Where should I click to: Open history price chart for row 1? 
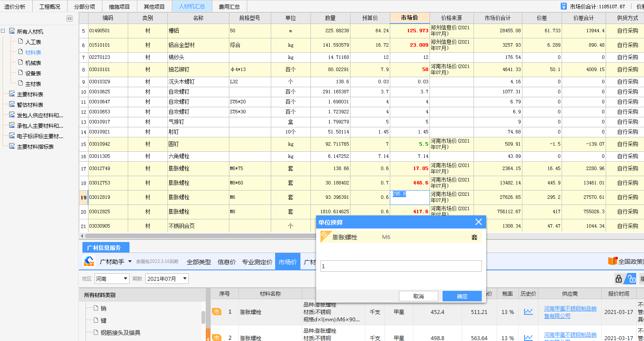click(x=528, y=312)
